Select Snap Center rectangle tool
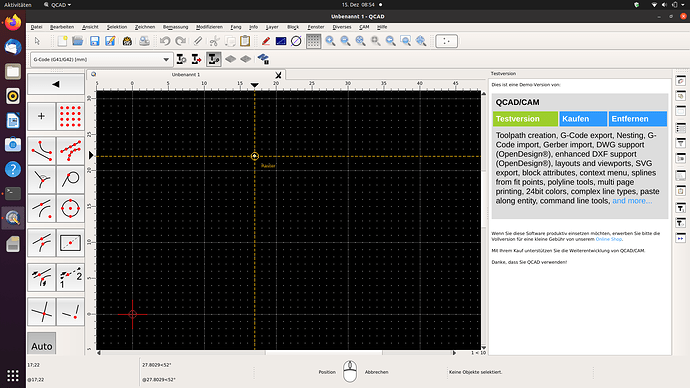690x388 pixels. 70,243
